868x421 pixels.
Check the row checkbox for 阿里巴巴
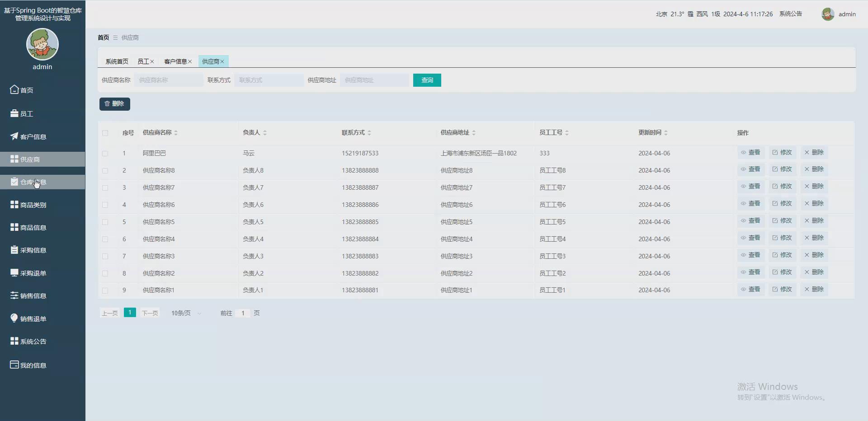105,153
